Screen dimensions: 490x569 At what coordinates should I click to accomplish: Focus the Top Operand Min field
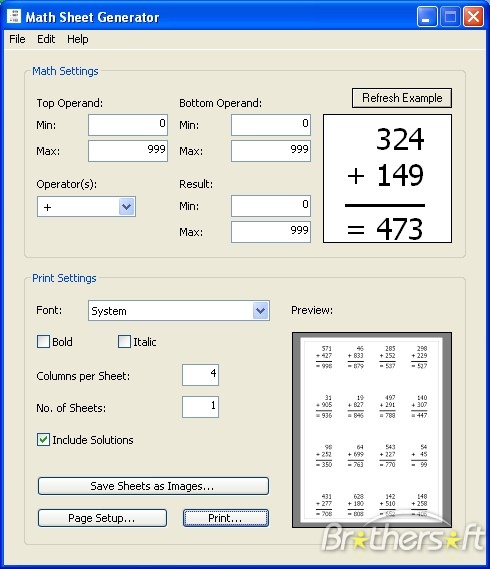128,125
